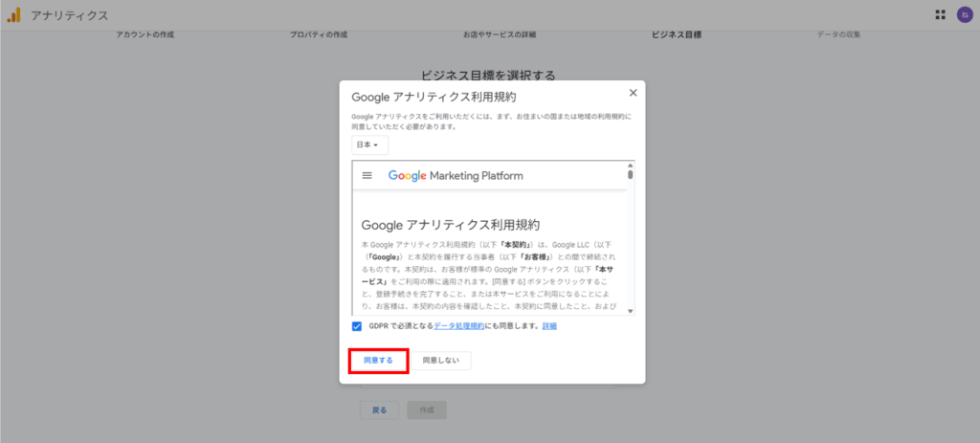Open the hamburger menu in Marketing Platform frame
The image size is (980, 443).
pyautogui.click(x=367, y=176)
